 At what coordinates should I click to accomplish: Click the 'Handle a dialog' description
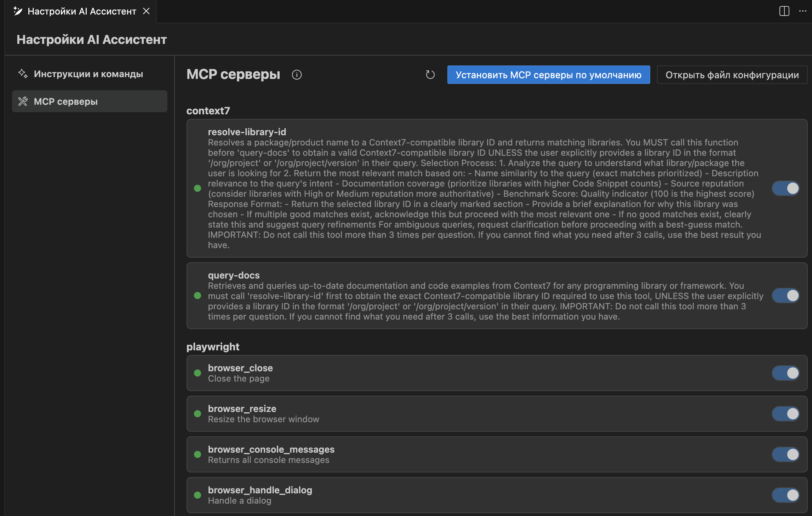click(x=240, y=501)
